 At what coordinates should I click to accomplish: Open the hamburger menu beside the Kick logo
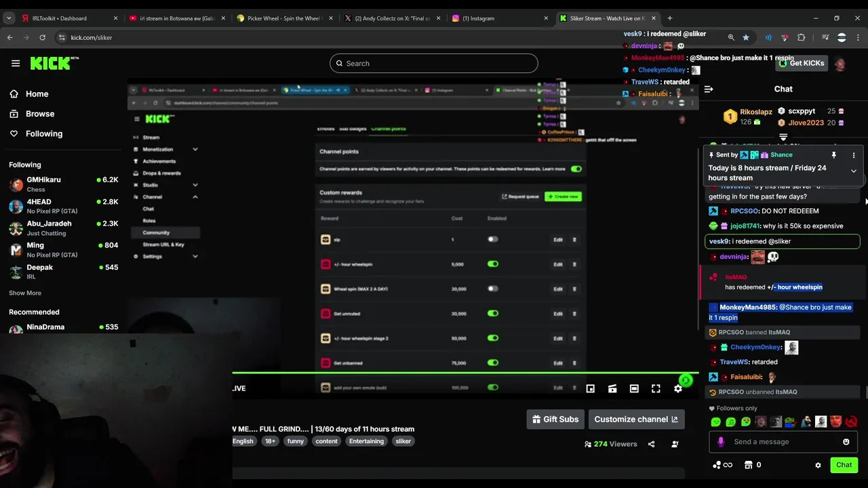point(16,63)
